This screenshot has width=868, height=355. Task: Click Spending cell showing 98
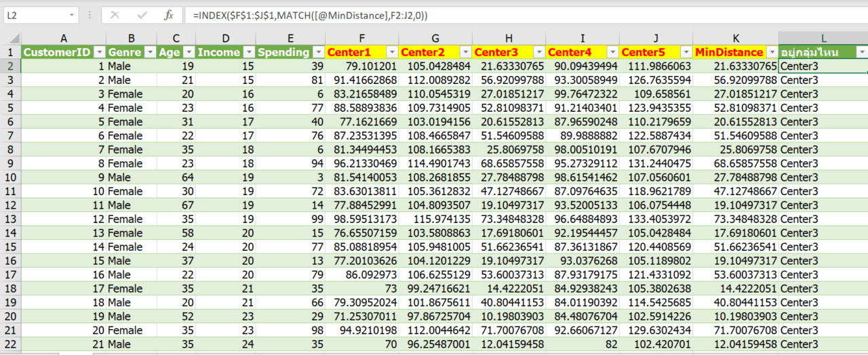coord(290,330)
